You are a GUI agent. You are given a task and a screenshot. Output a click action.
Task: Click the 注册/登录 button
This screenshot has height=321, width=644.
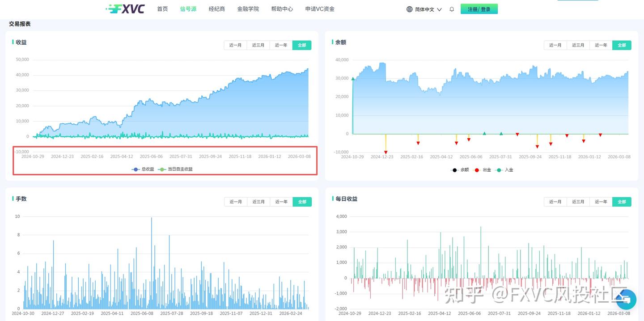point(479,8)
